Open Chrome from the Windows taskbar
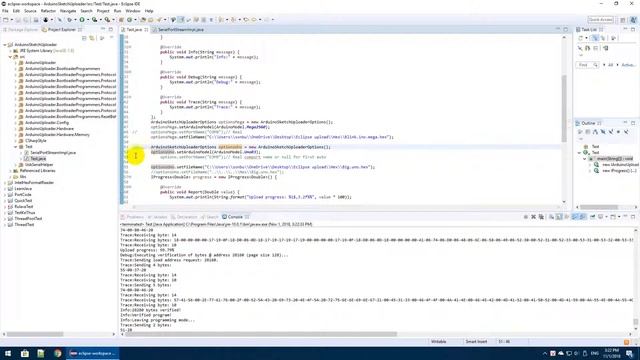 (x=58, y=353)
